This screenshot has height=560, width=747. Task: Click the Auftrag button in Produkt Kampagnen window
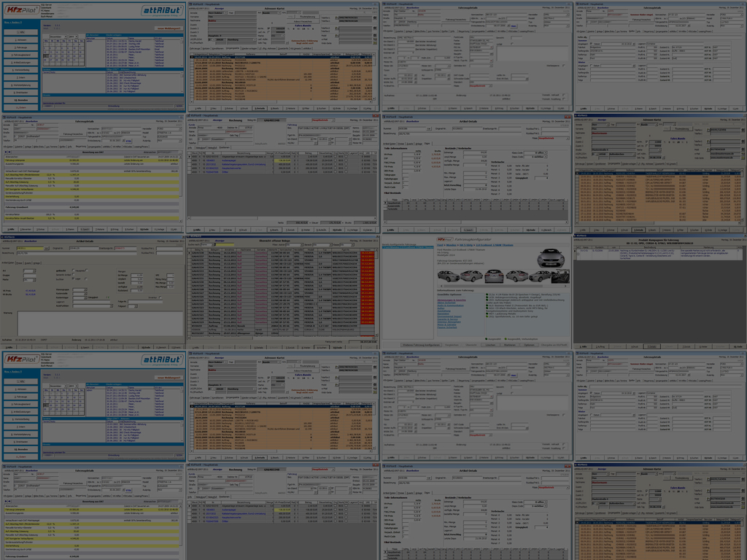click(x=600, y=346)
